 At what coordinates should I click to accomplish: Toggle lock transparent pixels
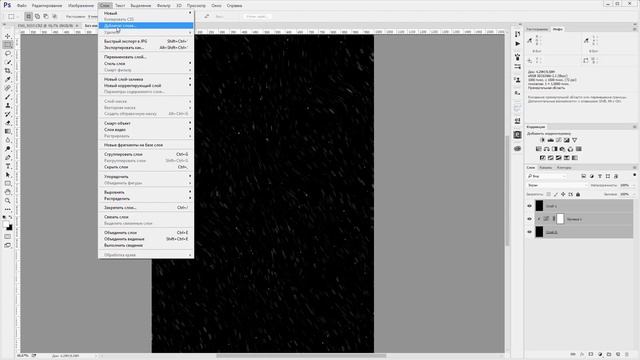pyautogui.click(x=549, y=194)
